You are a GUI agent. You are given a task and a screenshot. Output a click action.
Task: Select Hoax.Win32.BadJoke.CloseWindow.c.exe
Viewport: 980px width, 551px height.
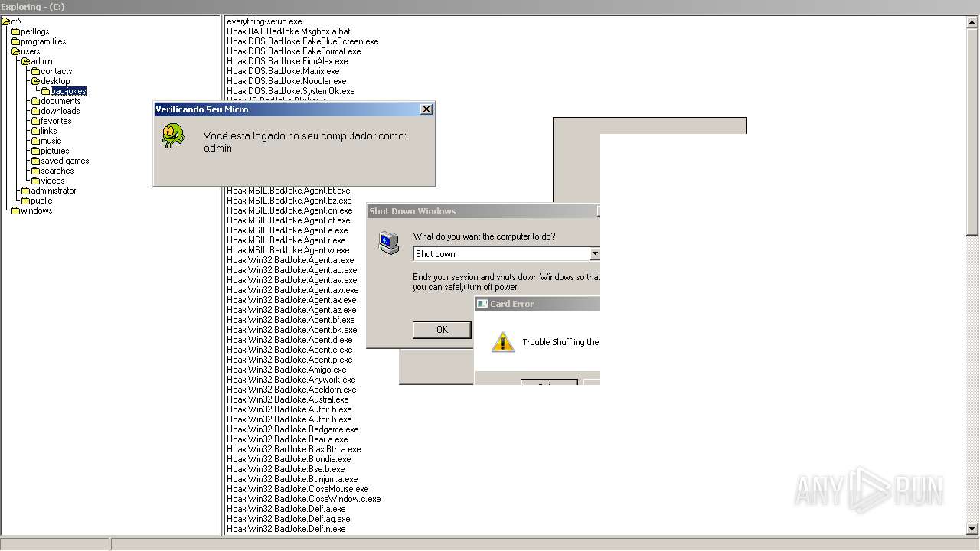[304, 499]
